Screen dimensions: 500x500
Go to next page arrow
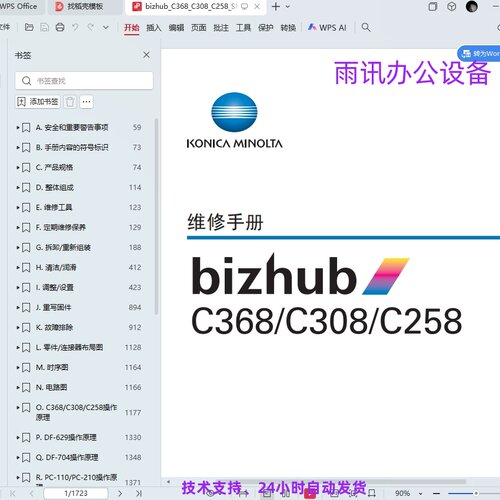point(120,493)
